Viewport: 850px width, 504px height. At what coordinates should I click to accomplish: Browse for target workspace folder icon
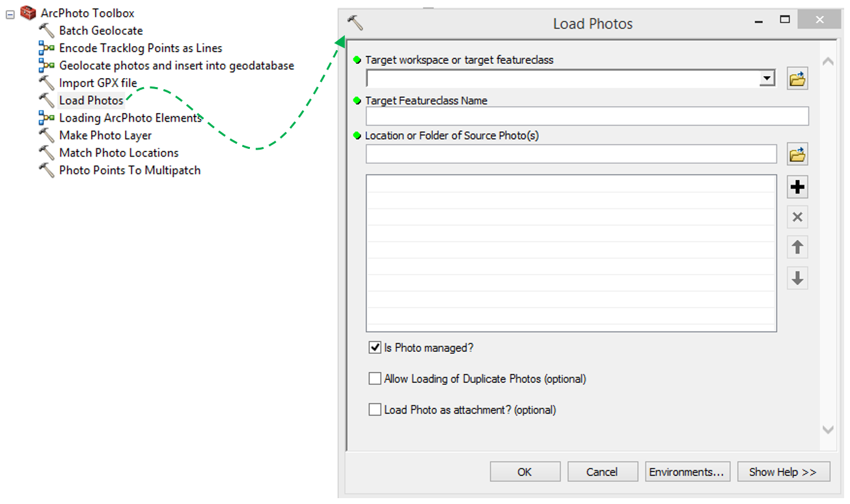797,79
